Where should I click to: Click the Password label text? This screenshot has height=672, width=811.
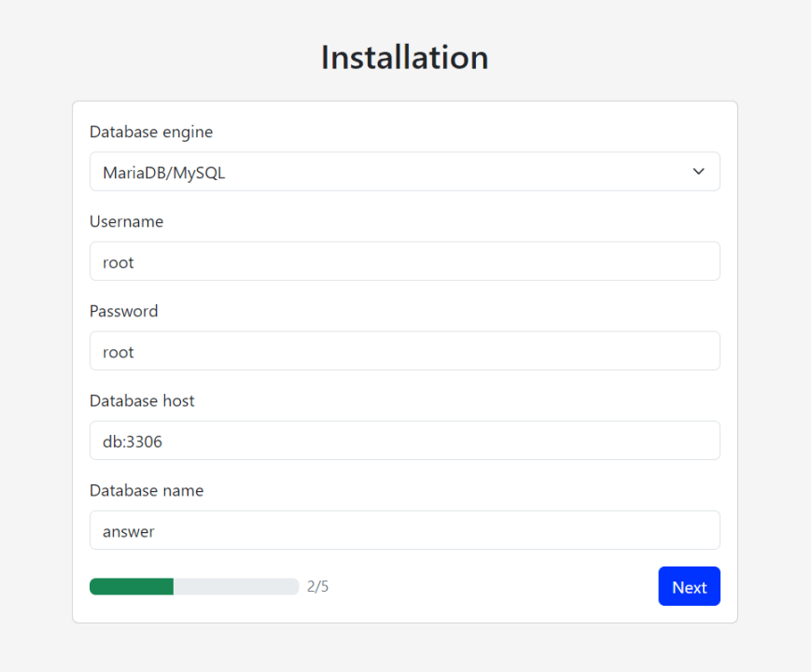click(x=123, y=311)
